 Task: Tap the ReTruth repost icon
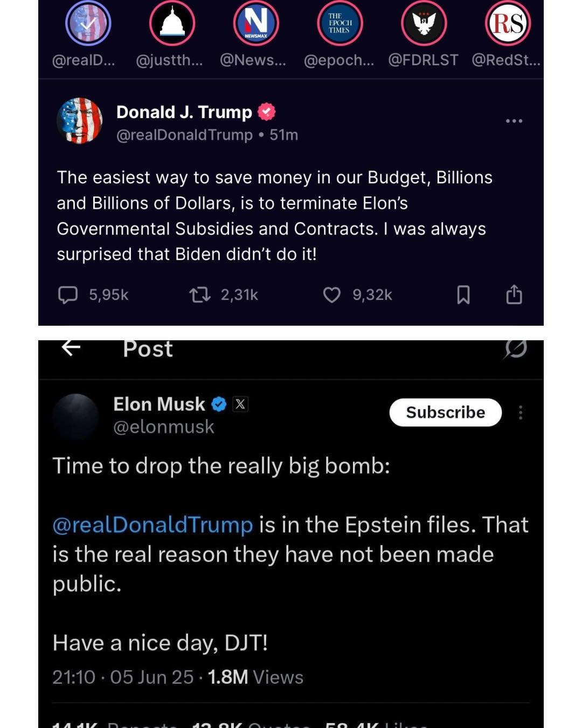coord(200,295)
